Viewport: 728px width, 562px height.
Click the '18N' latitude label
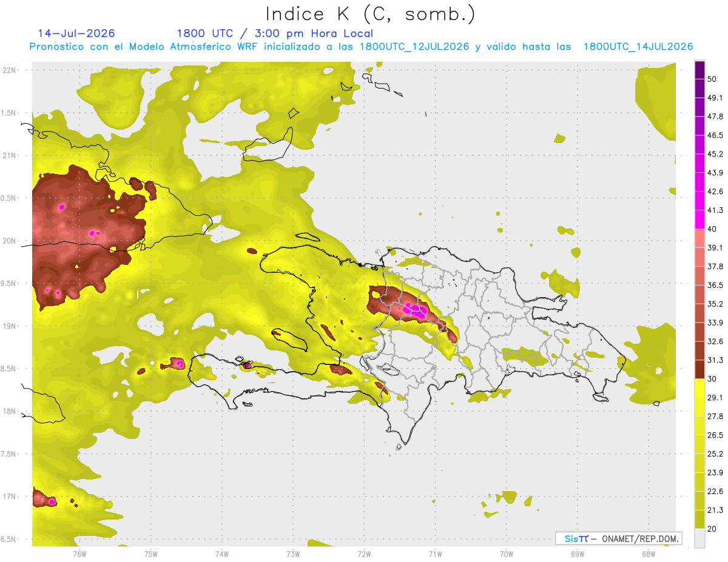pos(10,411)
